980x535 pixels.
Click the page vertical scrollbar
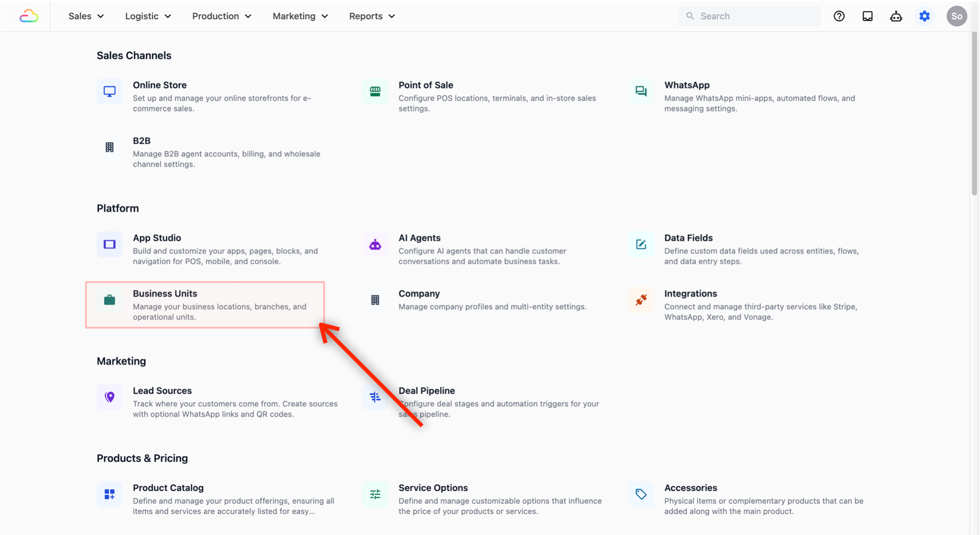click(974, 113)
